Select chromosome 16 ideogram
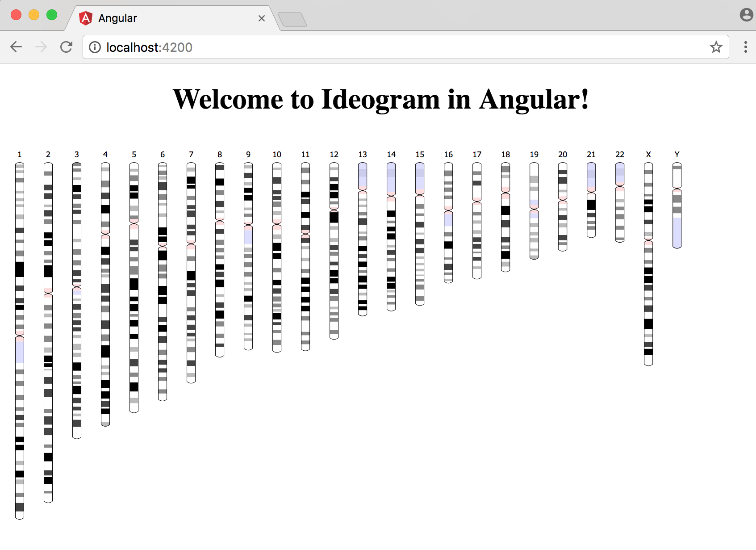Image resolution: width=756 pixels, height=550 pixels. click(448, 223)
